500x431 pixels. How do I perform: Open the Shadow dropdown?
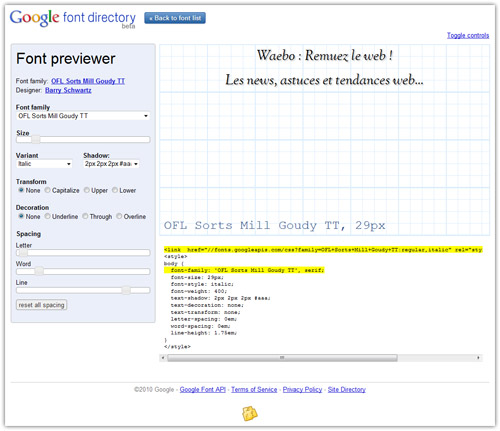click(x=111, y=164)
